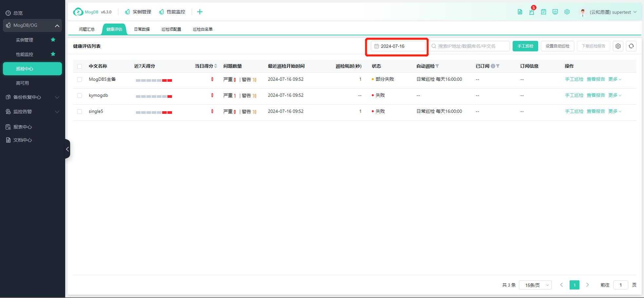Image resolution: width=644 pixels, height=298 pixels.
Task: Add new tab with plus icon
Action: click(x=200, y=12)
